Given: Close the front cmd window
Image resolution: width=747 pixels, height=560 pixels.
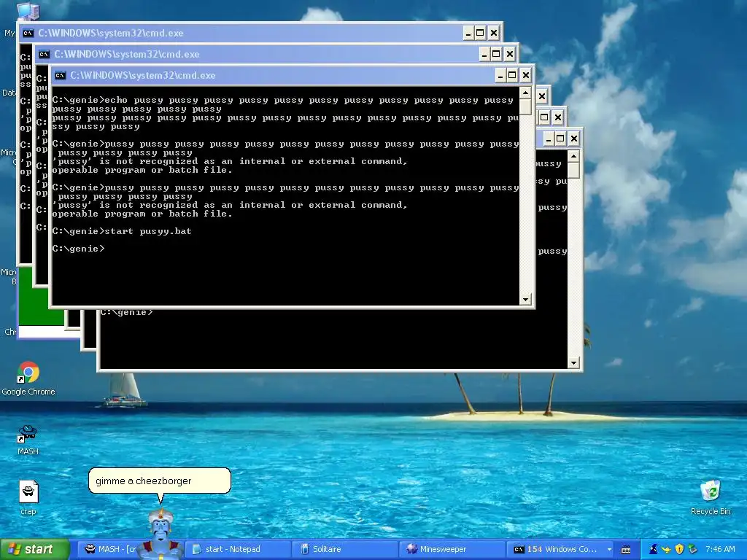Looking at the screenshot, I should click(526, 75).
